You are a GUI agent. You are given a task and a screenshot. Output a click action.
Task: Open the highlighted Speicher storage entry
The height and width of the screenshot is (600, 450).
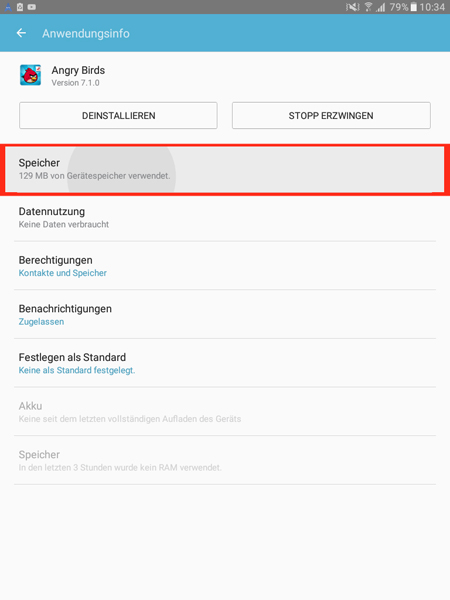(225, 170)
